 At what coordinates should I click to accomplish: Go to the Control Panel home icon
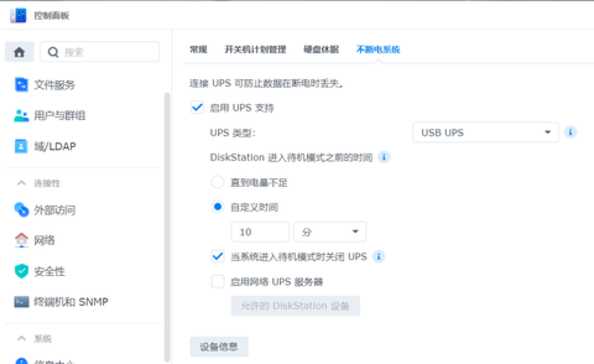click(x=19, y=52)
